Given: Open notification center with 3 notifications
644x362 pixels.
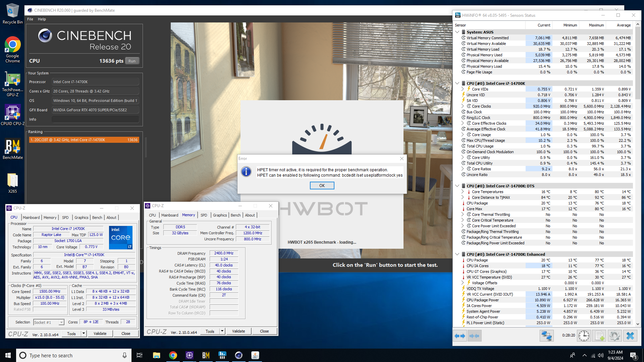Looking at the screenshot, I should [x=634, y=356].
